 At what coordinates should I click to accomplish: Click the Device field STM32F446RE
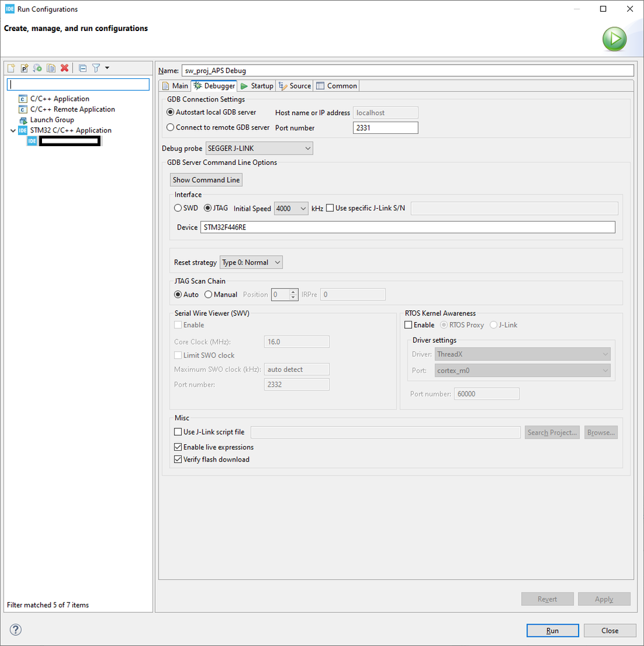pyautogui.click(x=408, y=228)
